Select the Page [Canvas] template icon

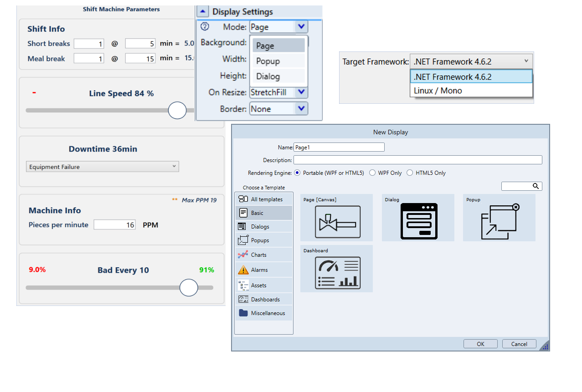337,222
